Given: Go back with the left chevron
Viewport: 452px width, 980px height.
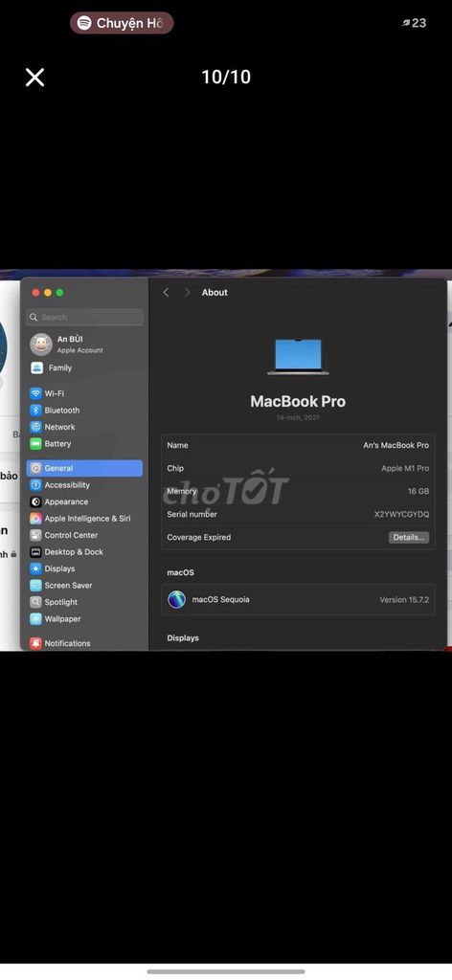Looking at the screenshot, I should [x=166, y=293].
